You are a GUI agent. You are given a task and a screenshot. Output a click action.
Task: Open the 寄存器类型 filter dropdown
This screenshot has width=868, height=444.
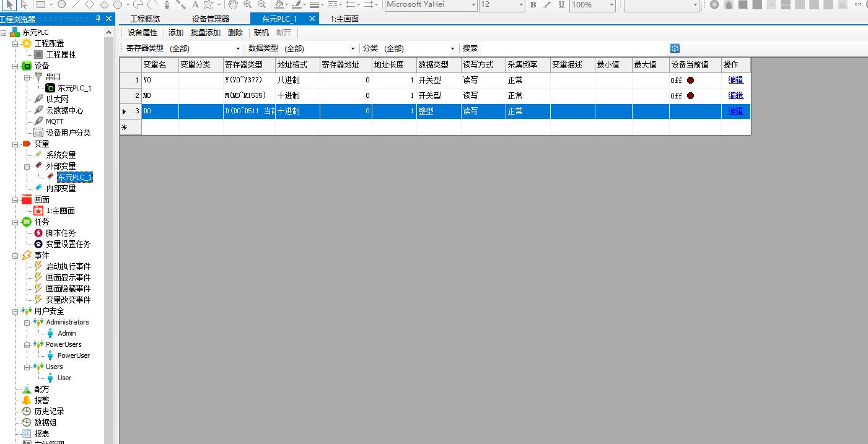click(238, 48)
